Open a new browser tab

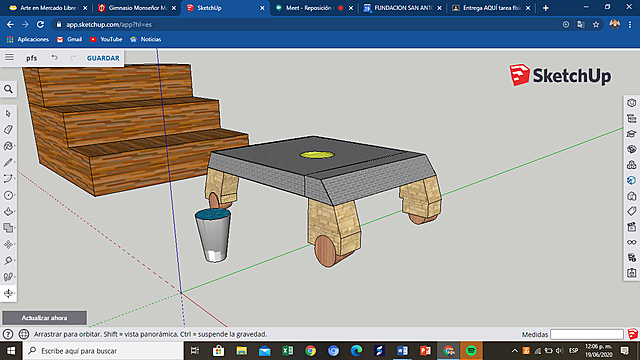tap(545, 8)
